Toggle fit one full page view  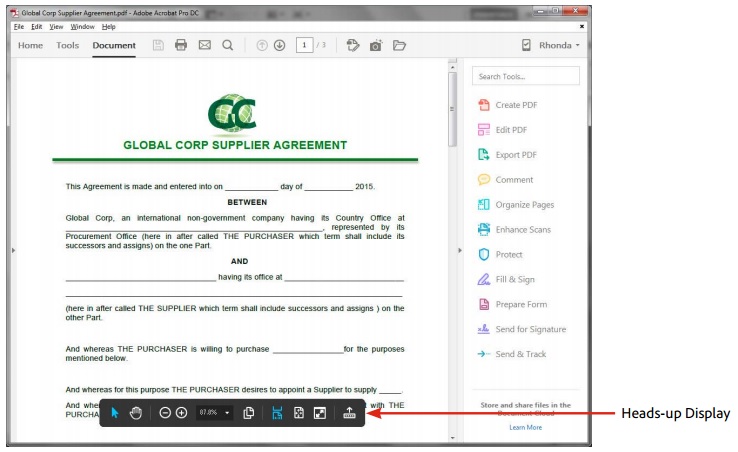298,413
